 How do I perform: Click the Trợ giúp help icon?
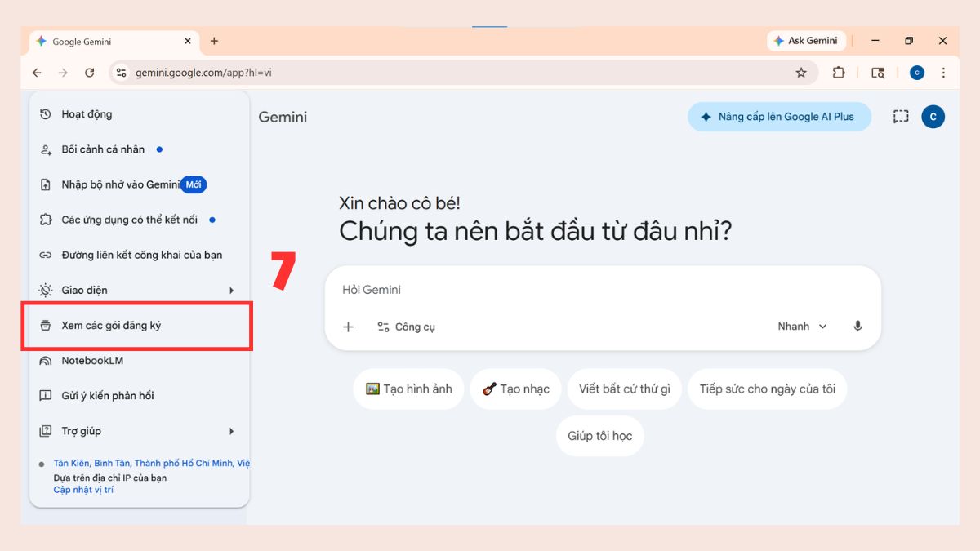click(46, 431)
